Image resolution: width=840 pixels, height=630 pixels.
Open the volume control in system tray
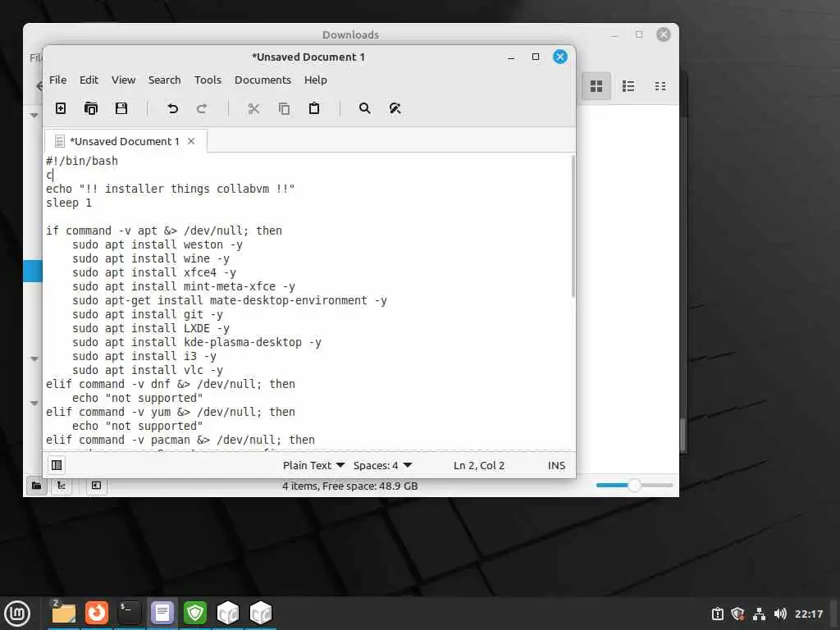(780, 614)
